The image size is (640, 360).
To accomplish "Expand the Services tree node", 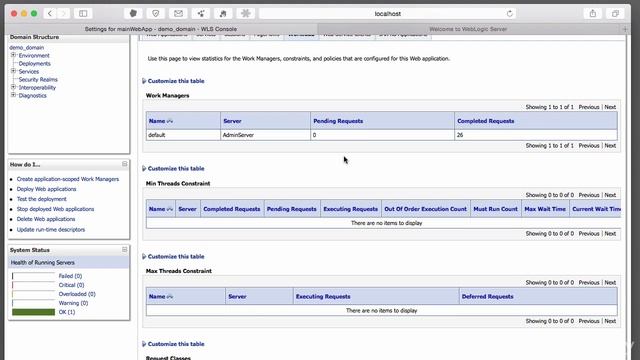I will click(x=13, y=71).
